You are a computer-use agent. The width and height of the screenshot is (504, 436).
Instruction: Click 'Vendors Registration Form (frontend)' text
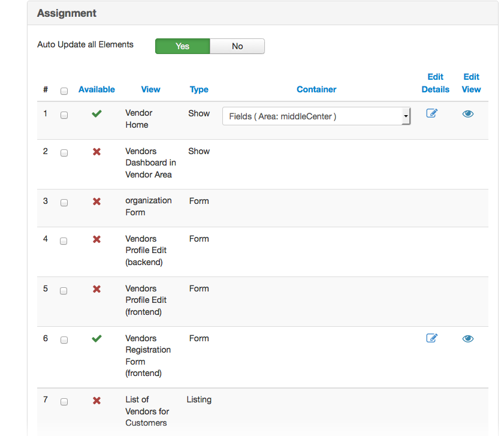point(148,356)
